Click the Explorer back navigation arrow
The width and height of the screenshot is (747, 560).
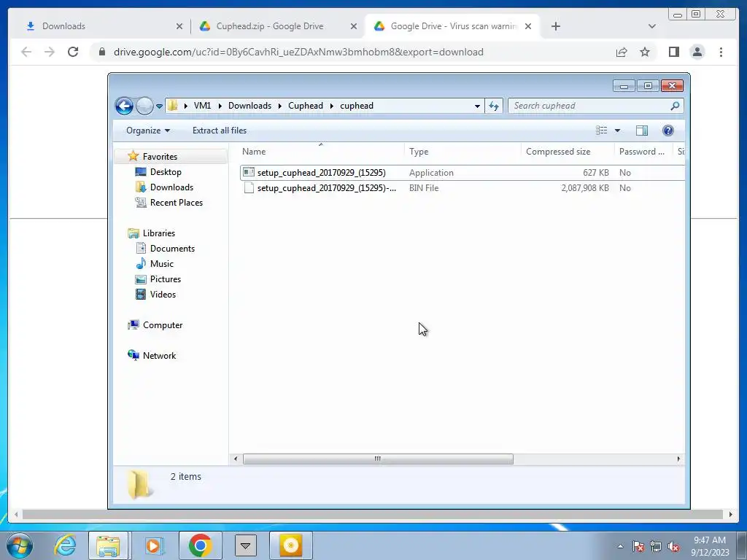[124, 106]
